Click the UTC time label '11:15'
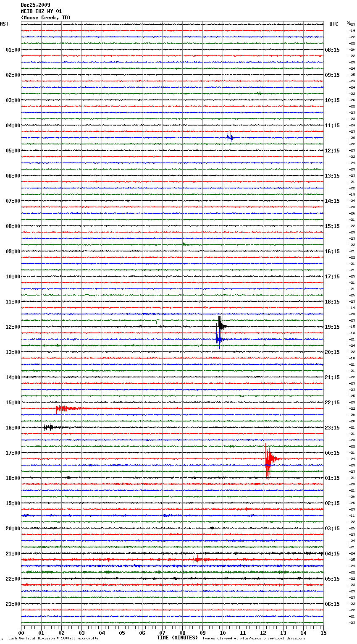The height and width of the screenshot is (644, 357). point(332,126)
